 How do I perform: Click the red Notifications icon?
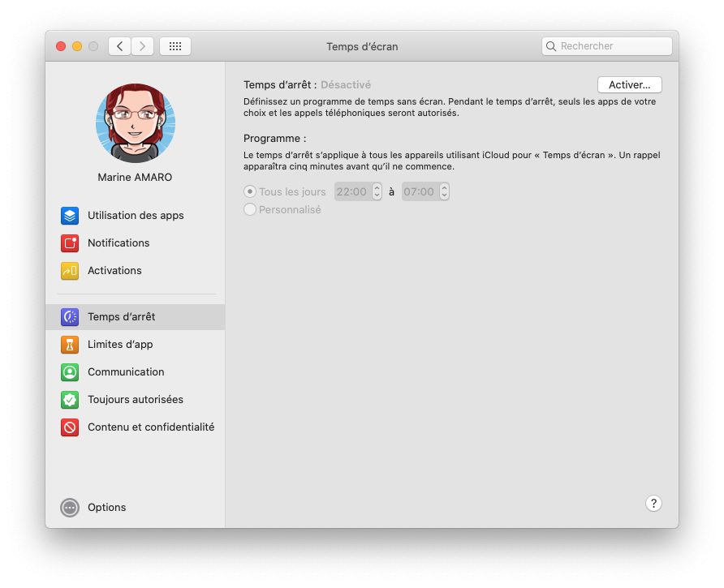pyautogui.click(x=70, y=243)
